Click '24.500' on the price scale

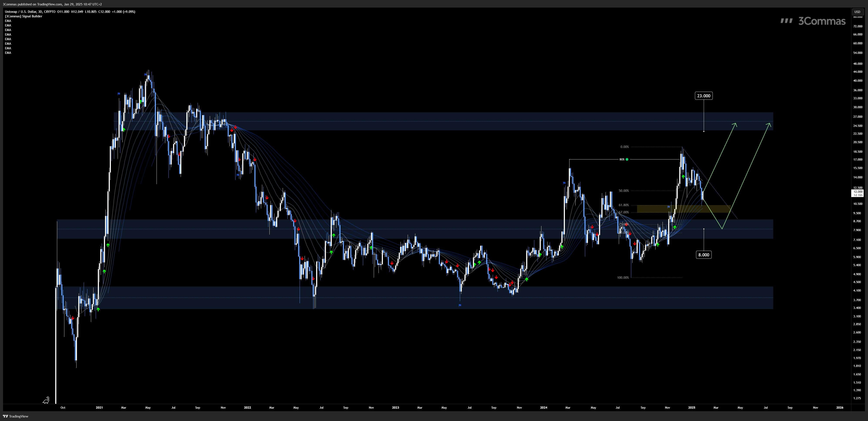point(858,126)
